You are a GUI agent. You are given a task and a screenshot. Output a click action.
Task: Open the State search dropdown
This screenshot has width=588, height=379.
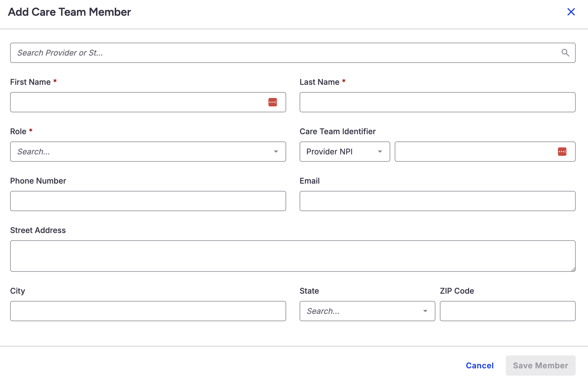coord(367,311)
